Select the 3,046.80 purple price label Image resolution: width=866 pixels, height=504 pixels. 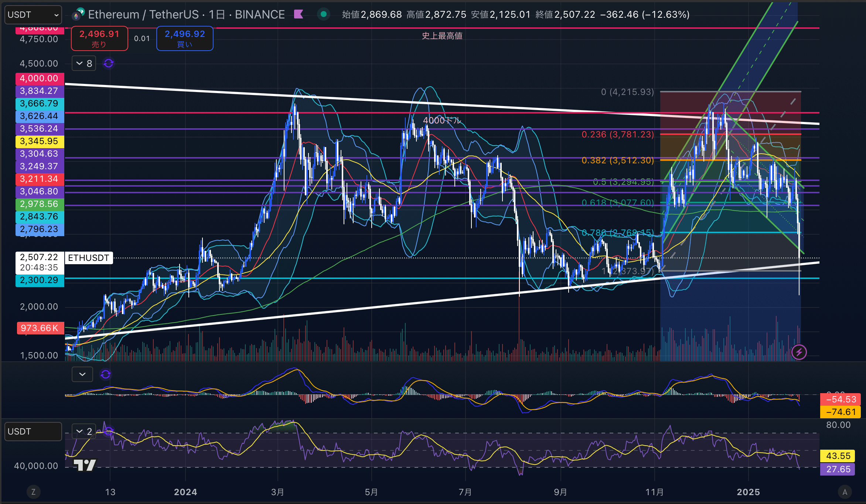tap(40, 191)
